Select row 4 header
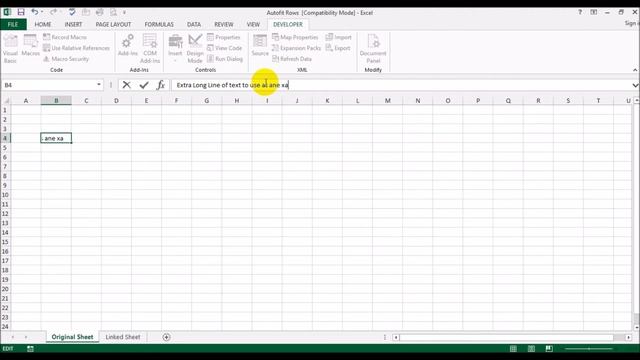Image resolution: width=640 pixels, height=360 pixels. pos(5,138)
